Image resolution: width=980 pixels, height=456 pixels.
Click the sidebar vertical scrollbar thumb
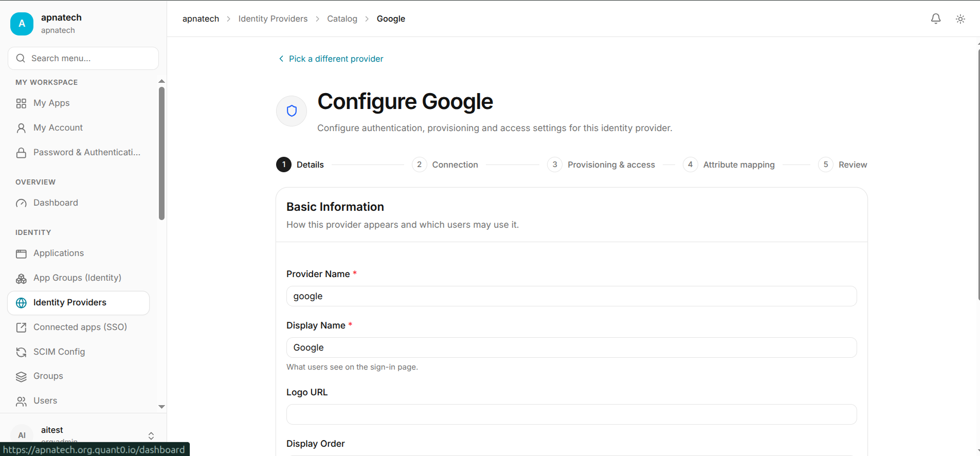tap(161, 153)
